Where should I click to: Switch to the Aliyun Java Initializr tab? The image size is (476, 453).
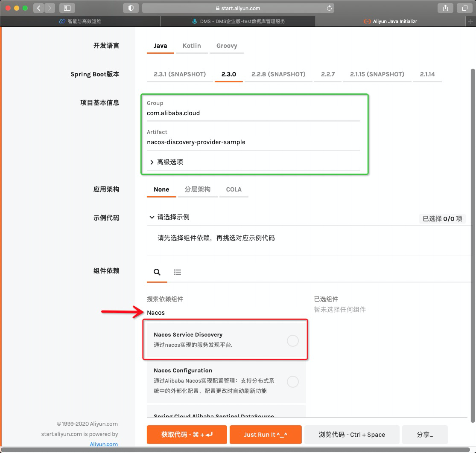390,21
